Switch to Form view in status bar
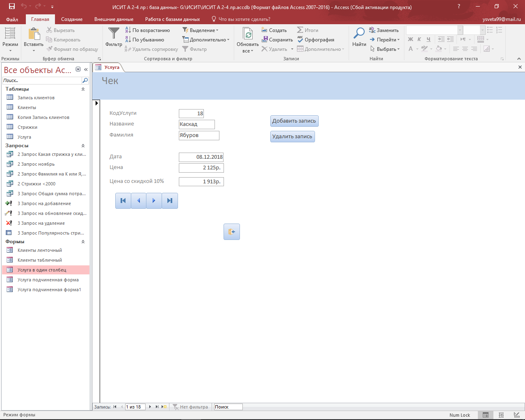 point(485,415)
